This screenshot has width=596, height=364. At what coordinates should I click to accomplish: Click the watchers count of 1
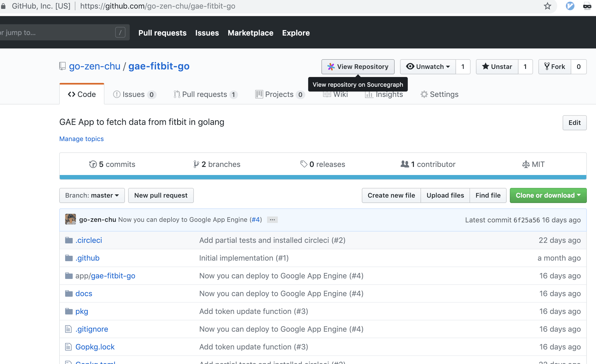pos(463,66)
